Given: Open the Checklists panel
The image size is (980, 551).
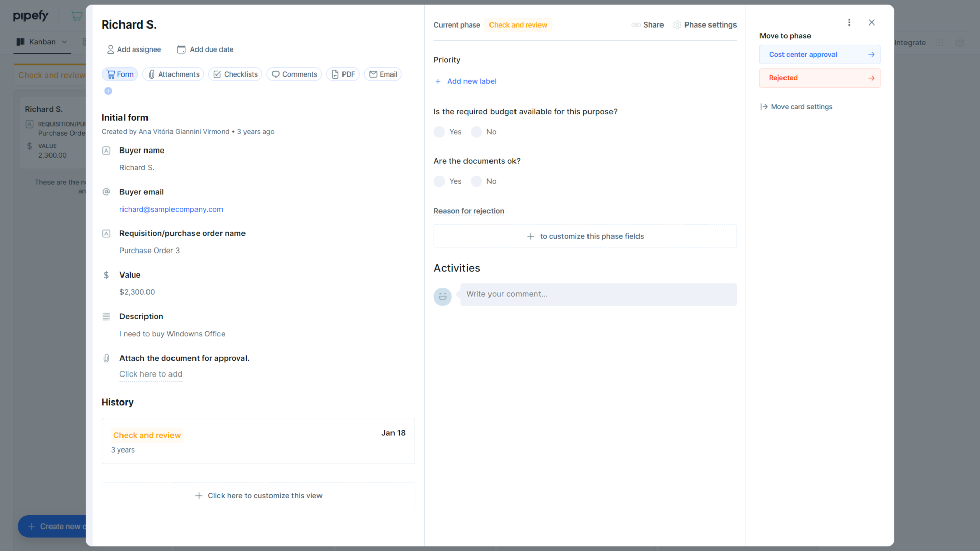Looking at the screenshot, I should 235,74.
